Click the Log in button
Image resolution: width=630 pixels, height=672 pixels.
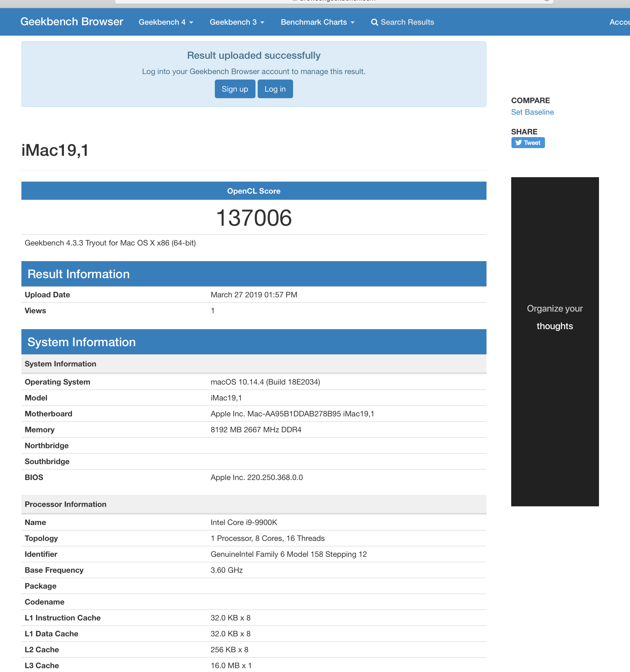(275, 89)
